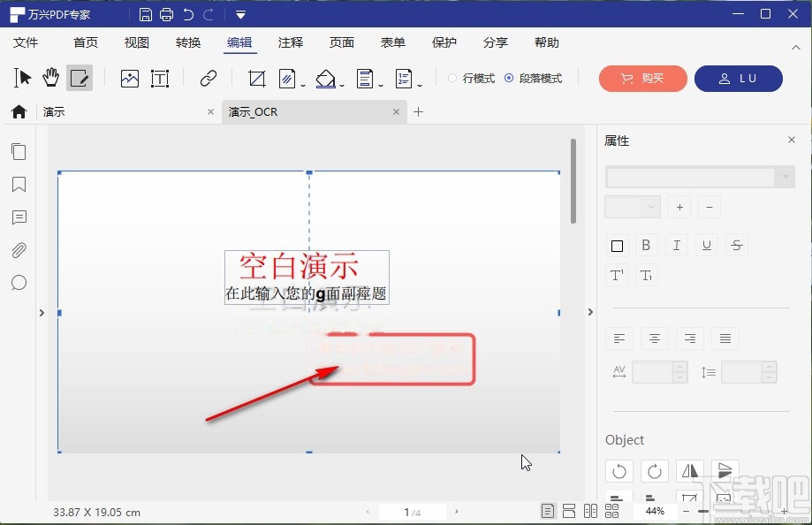Click the watermark tool icon

[287, 79]
